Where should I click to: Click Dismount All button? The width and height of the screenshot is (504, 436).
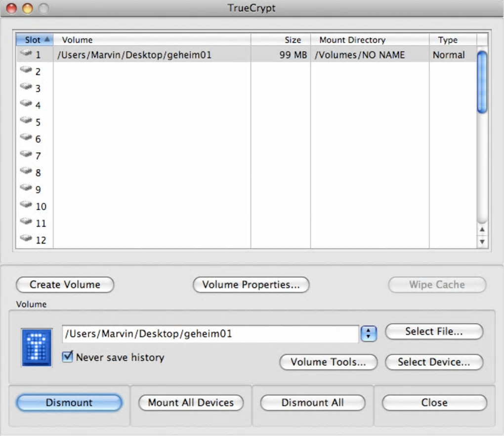tap(313, 403)
